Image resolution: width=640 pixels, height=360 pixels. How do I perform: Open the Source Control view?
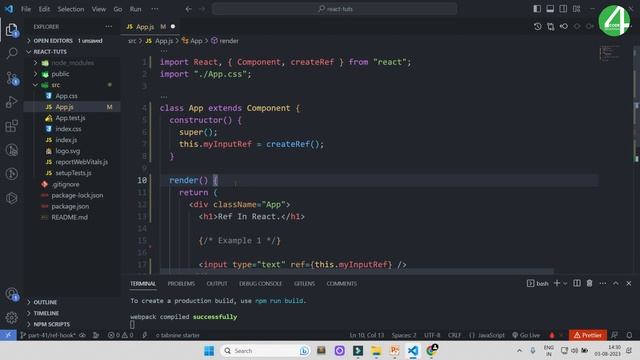point(12,78)
